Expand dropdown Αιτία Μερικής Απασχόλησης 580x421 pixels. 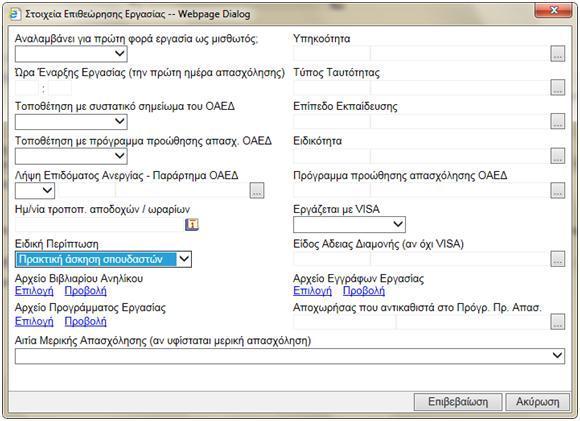coord(290,356)
